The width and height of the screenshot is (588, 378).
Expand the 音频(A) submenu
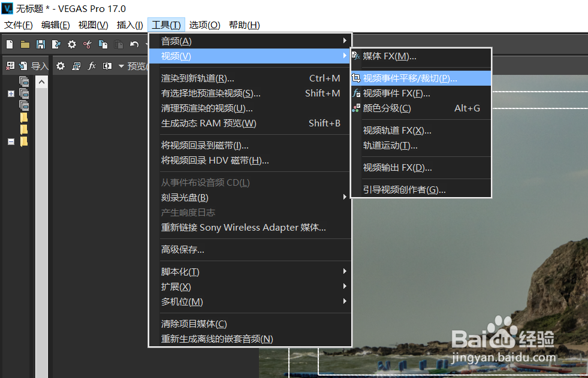[x=250, y=41]
